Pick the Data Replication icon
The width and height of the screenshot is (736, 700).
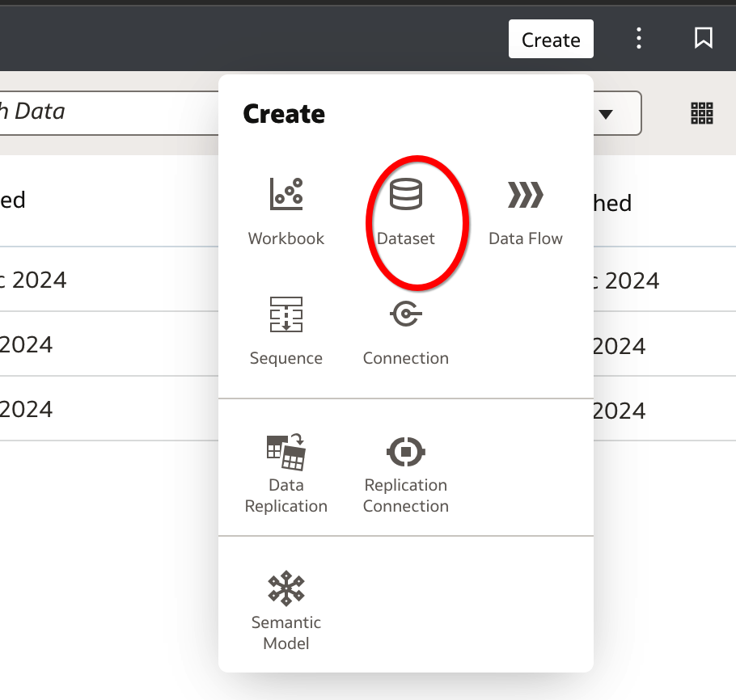[x=286, y=452]
